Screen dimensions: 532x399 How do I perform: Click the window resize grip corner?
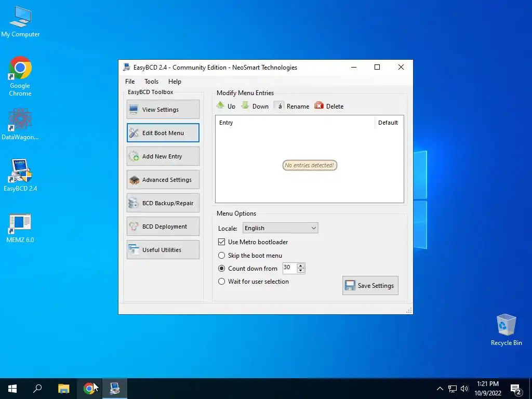409,311
